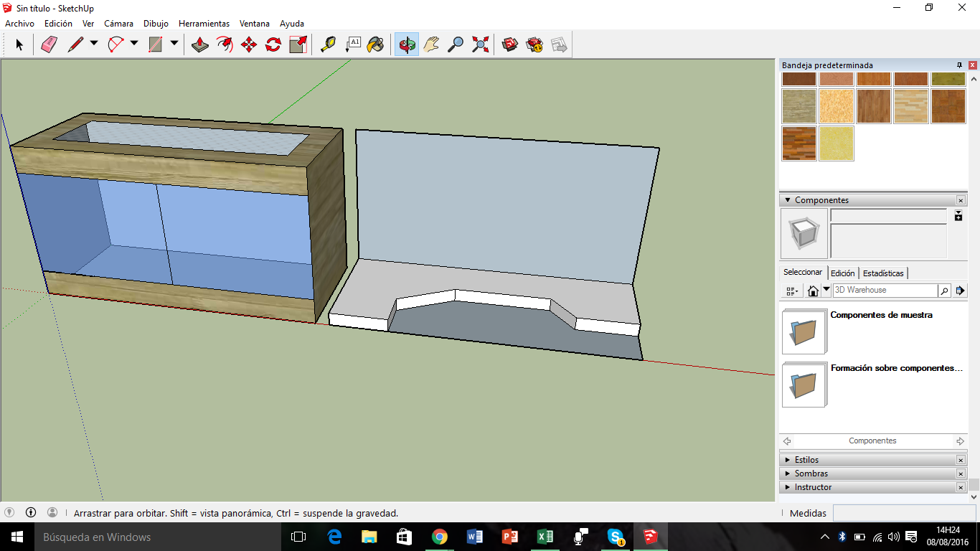
Task: Activate the Move tool
Action: pos(249,44)
